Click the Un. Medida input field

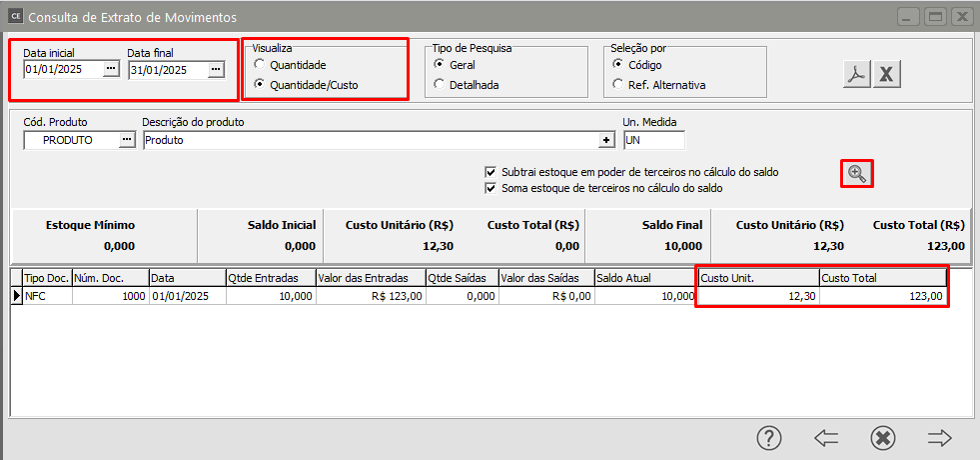[653, 141]
